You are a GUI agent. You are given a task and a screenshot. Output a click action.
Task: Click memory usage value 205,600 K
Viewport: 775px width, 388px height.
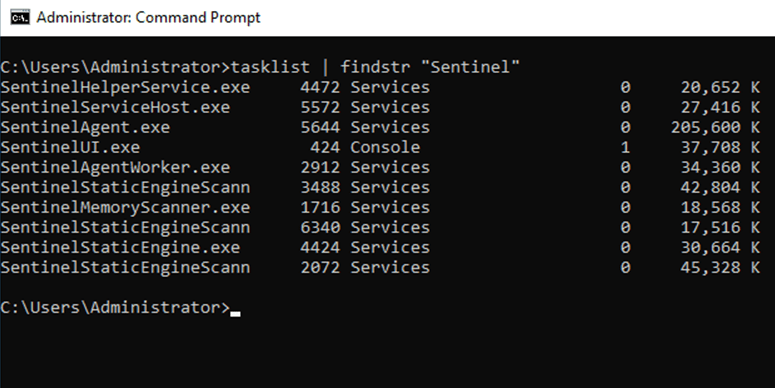[x=715, y=128]
